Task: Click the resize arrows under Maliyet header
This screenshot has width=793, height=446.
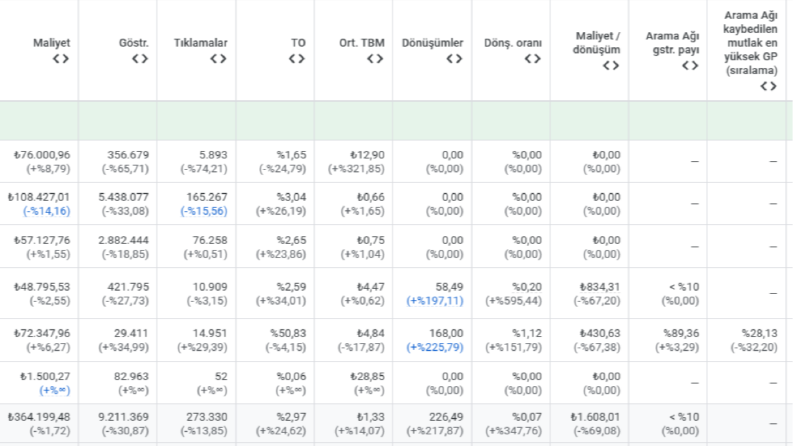Action: [x=61, y=59]
